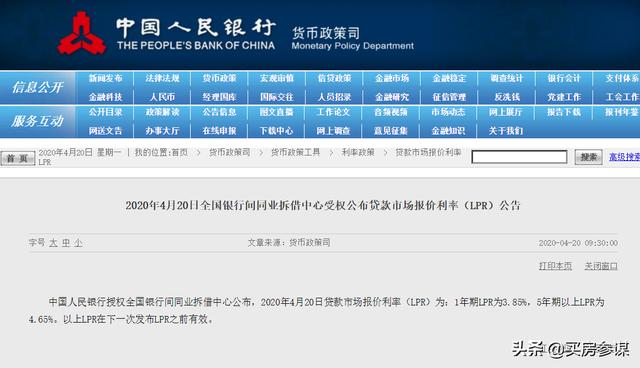
Task: Open the 网送文告 navigation item
Action: [x=105, y=131]
